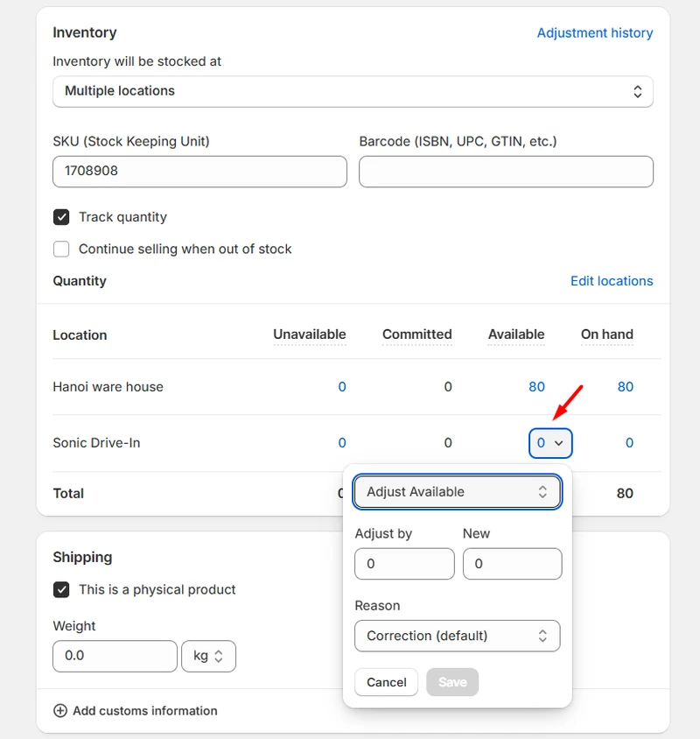Open the kg weight unit dropdown

[208, 656]
